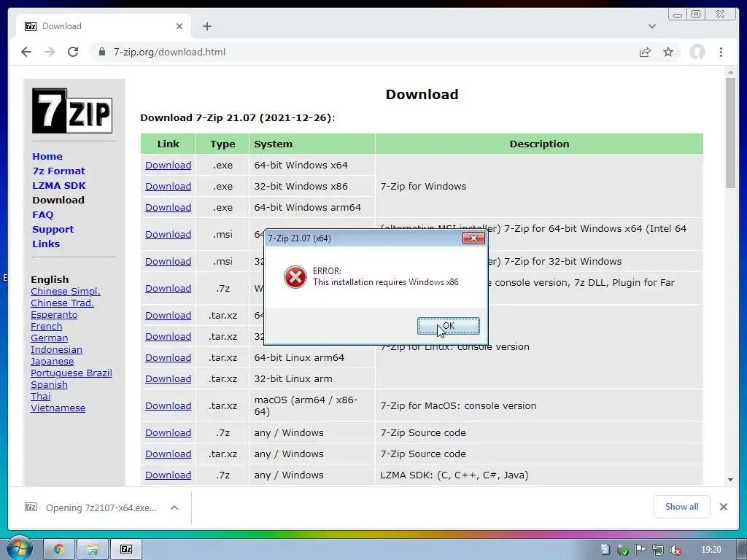
Task: Select the 7-Zip taskbar button
Action: [126, 550]
